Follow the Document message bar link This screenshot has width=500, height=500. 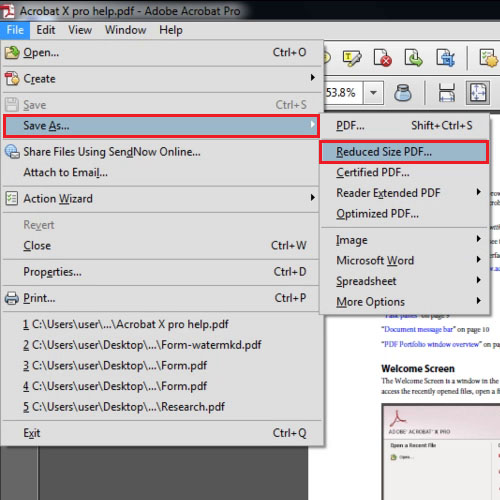coord(418,329)
